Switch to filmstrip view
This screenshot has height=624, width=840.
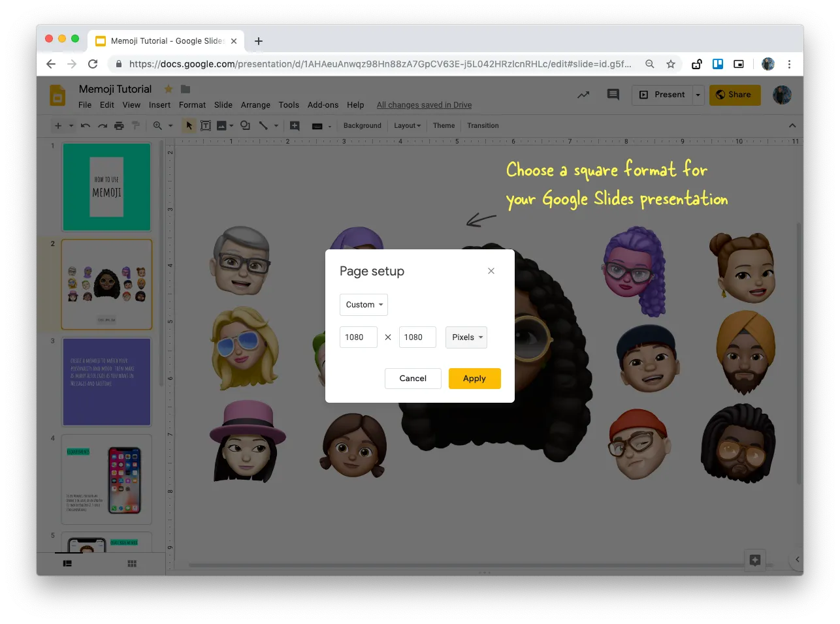pos(67,563)
